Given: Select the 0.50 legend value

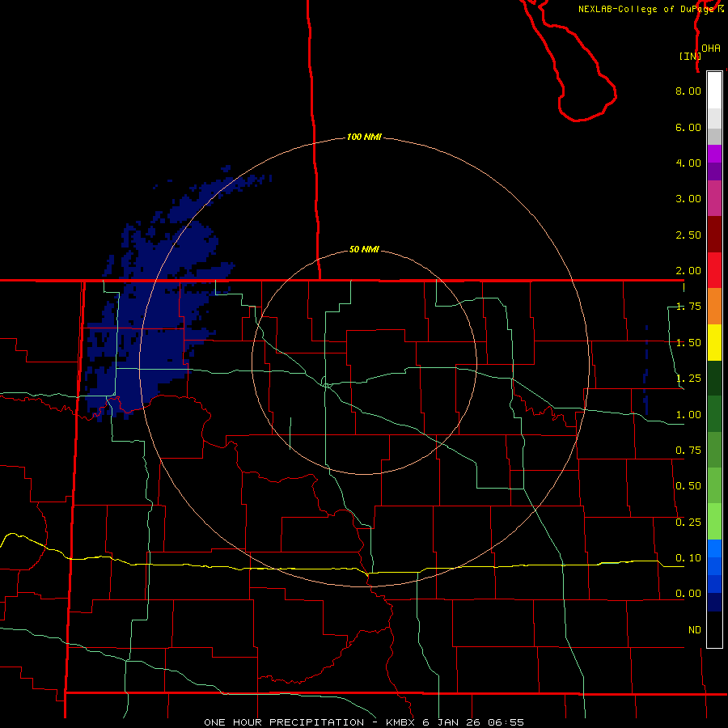Looking at the screenshot, I should (688, 486).
